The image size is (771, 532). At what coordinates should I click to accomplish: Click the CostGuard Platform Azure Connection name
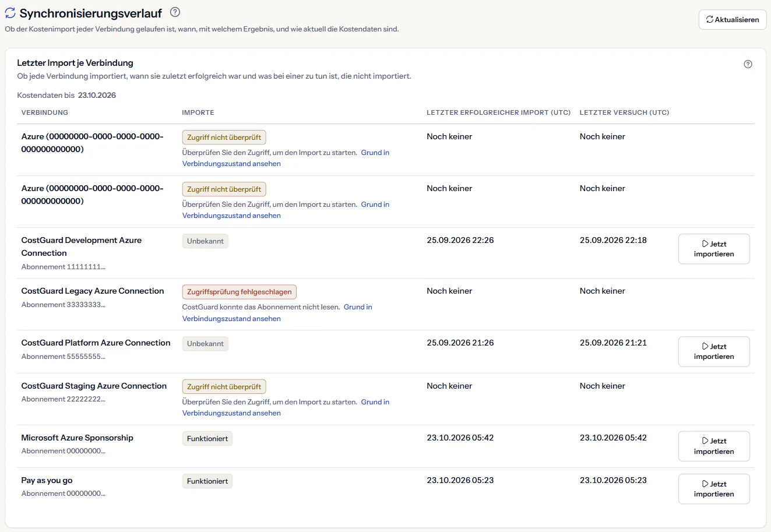pos(96,343)
